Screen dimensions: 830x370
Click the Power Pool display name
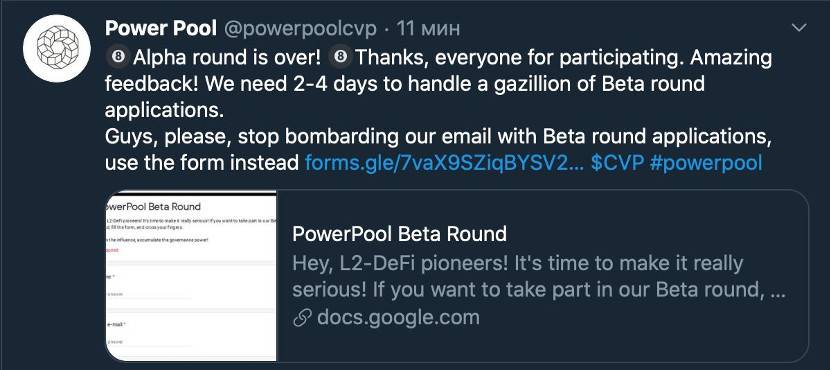point(161,28)
